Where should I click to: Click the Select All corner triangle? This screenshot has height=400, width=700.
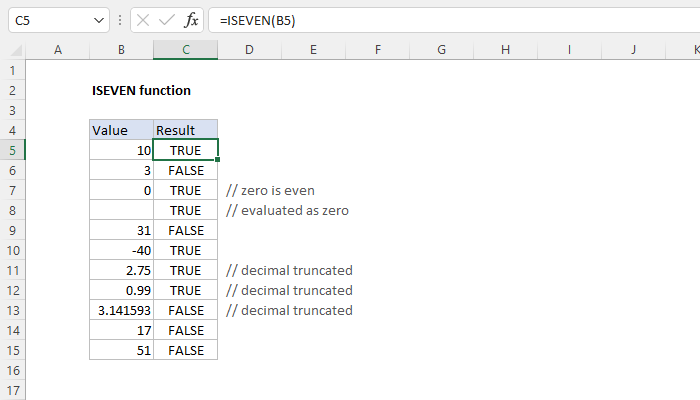(16, 50)
